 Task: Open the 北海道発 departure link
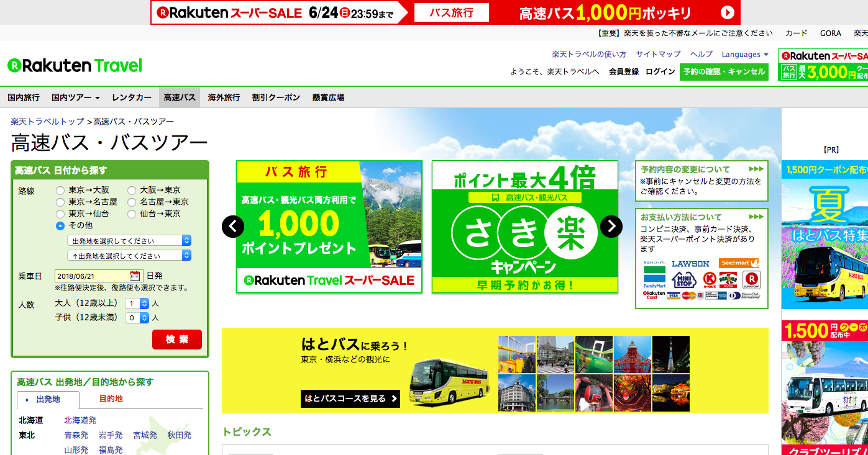(x=80, y=420)
